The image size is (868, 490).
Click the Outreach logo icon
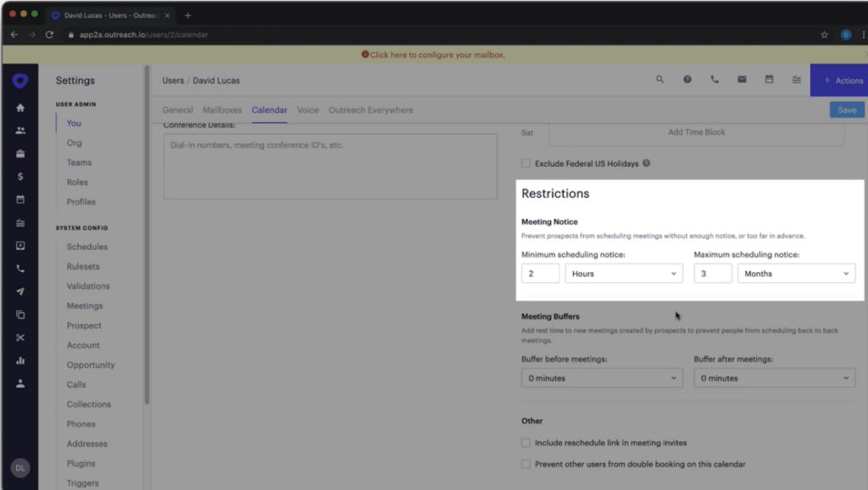[20, 81]
